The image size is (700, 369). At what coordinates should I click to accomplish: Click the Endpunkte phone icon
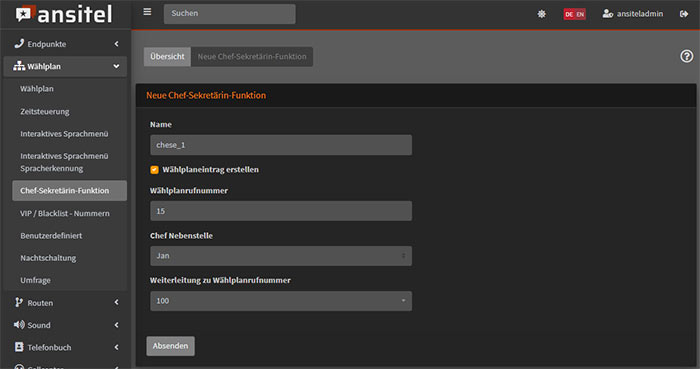19,43
